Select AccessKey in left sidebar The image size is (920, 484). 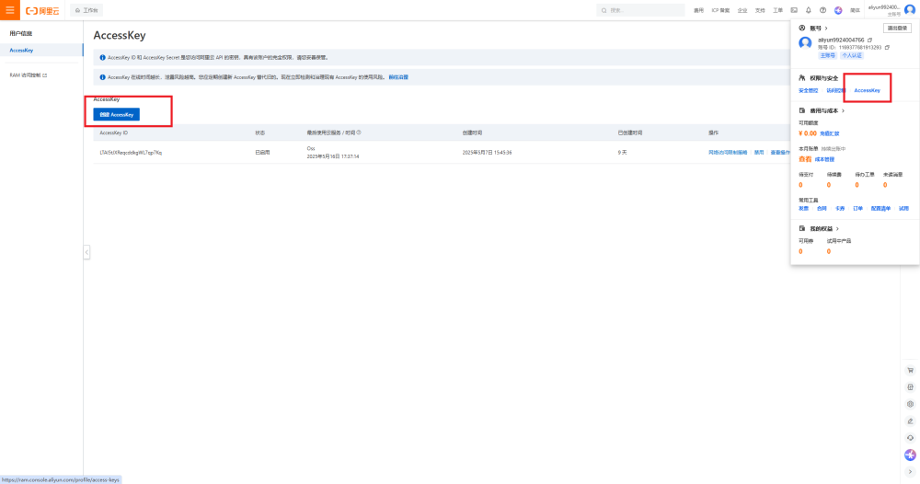[22, 50]
